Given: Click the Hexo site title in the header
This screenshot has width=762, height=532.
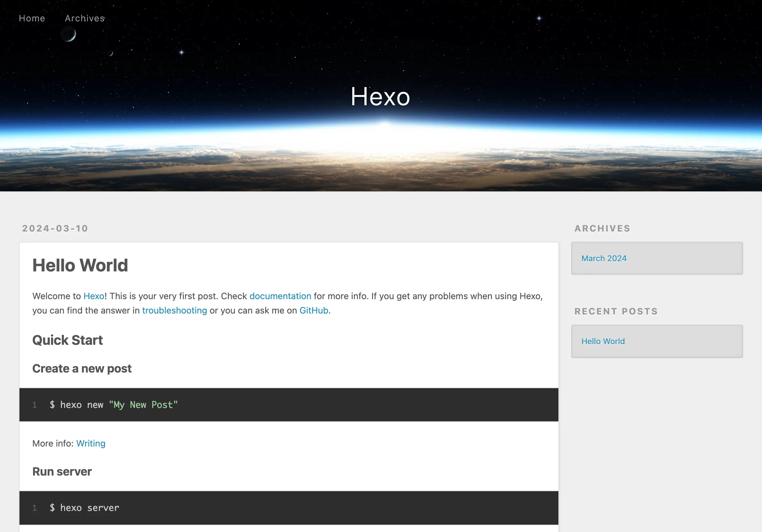Looking at the screenshot, I should click(380, 97).
